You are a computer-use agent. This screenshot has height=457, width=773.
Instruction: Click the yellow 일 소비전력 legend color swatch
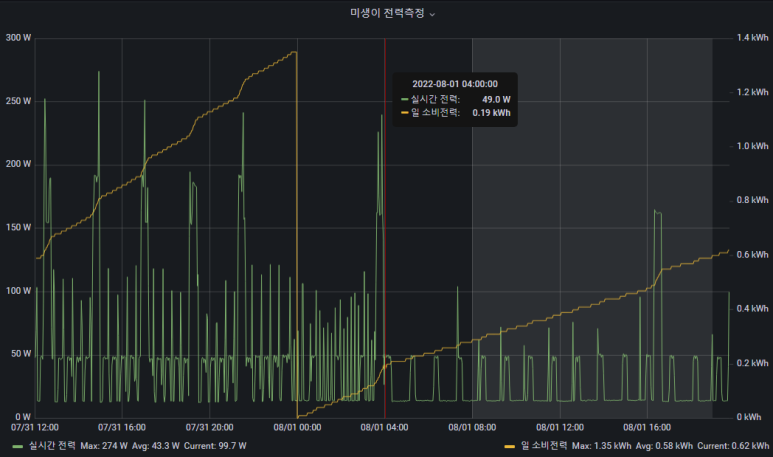click(510, 446)
